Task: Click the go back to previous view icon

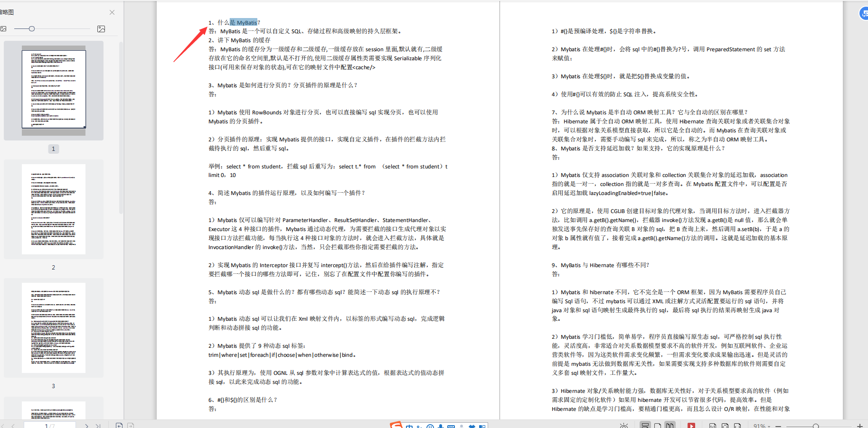Action: tap(119, 425)
